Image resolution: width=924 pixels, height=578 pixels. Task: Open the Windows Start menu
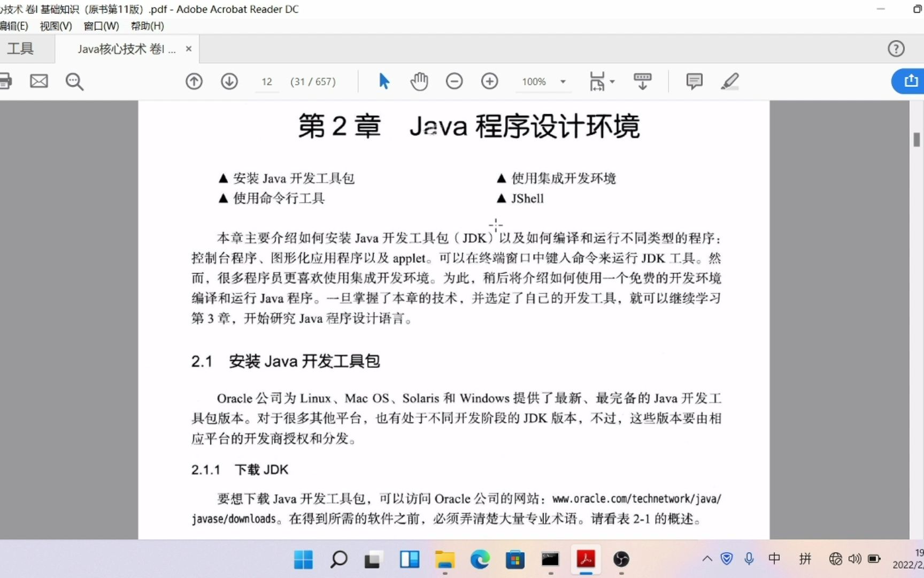pos(304,559)
